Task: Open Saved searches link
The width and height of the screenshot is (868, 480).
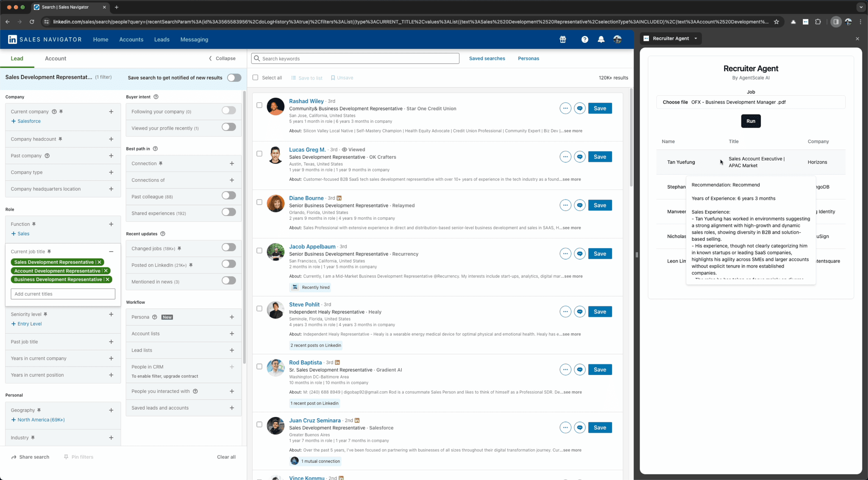Action: [487, 58]
